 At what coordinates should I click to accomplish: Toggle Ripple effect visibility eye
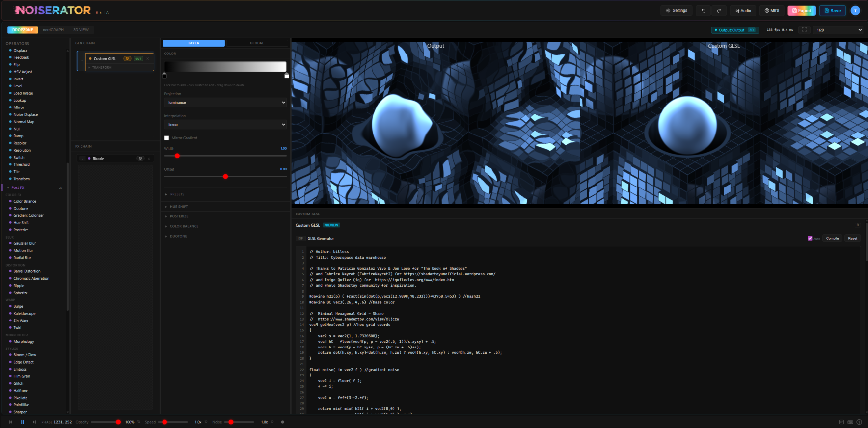(140, 159)
